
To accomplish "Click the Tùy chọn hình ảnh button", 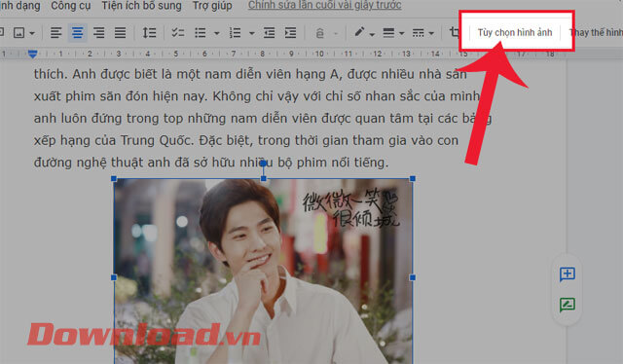I will pyautogui.click(x=515, y=32).
